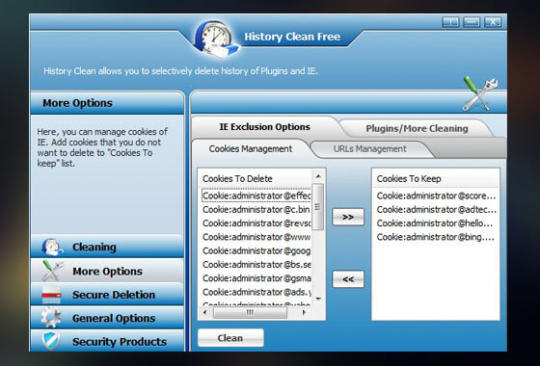This screenshot has width=540, height=366.
Task: Select cookie administrator@gsma in delete list
Action: click(x=256, y=278)
